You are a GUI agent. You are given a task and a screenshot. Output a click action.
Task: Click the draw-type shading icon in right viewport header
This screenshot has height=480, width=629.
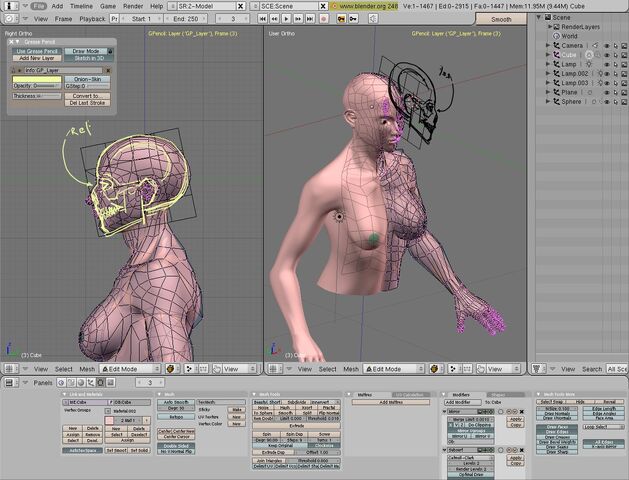[434, 369]
